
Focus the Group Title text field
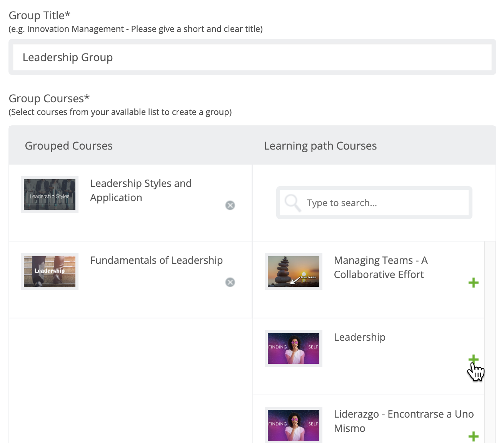252,57
